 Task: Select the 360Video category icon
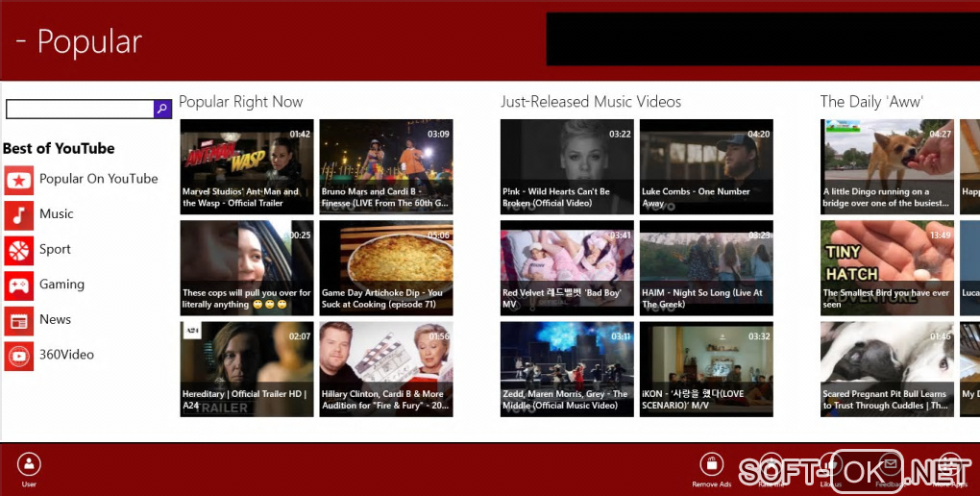(19, 356)
